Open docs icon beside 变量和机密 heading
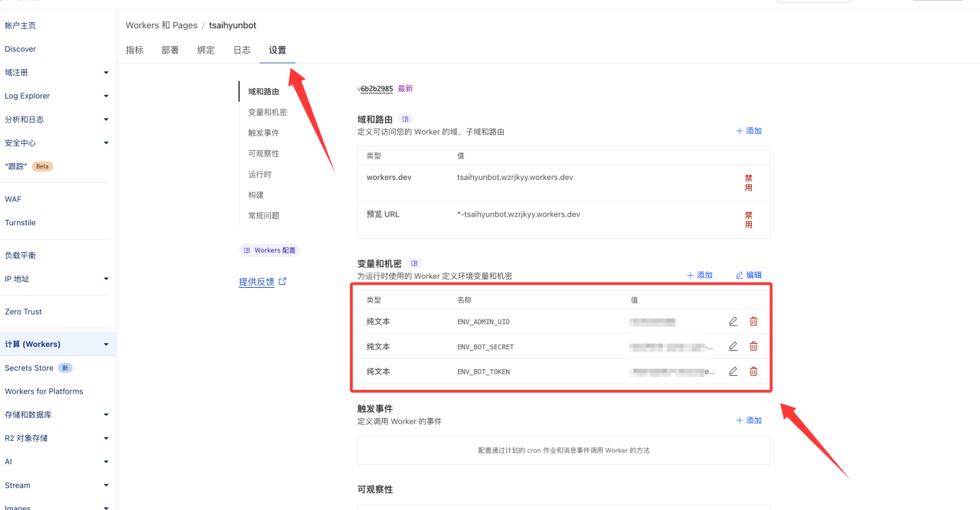The height and width of the screenshot is (510, 980). pyautogui.click(x=415, y=263)
